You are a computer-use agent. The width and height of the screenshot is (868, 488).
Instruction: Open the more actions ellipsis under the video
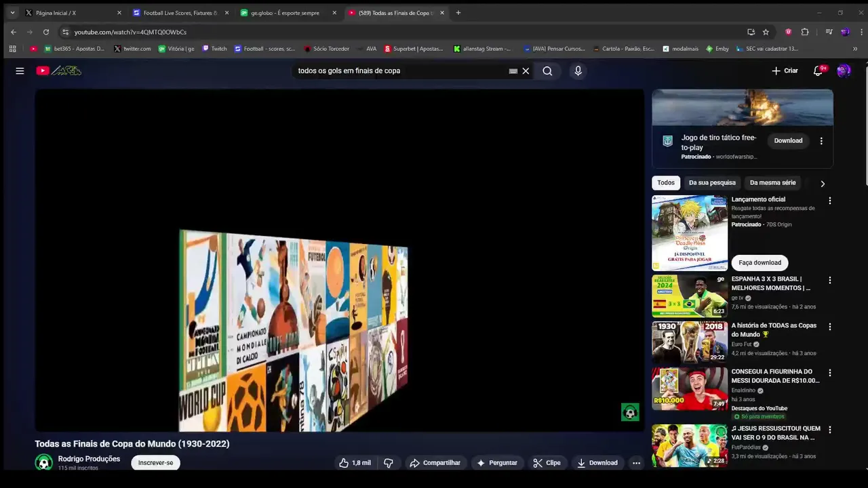(636, 463)
